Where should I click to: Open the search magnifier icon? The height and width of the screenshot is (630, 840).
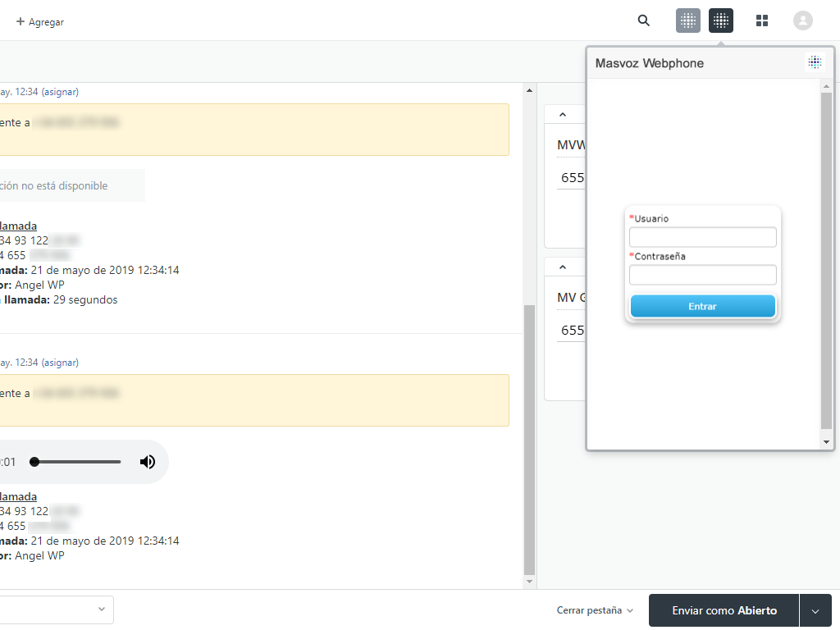[x=643, y=21]
